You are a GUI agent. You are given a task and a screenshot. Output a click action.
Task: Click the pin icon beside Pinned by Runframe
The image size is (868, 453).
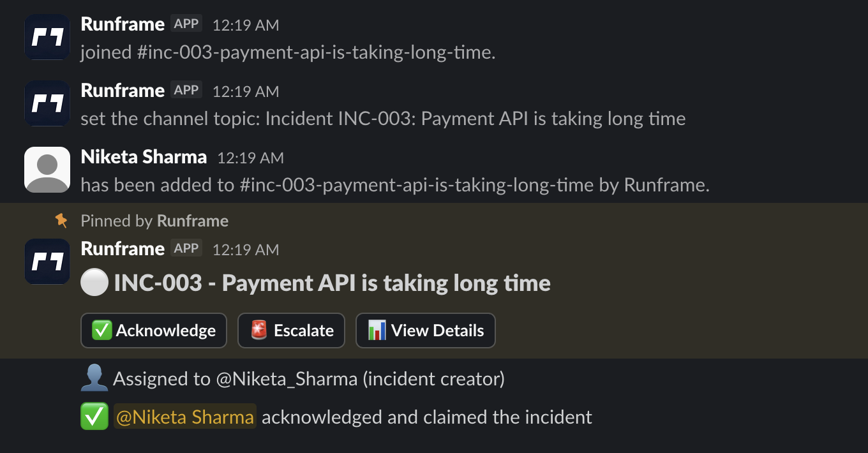[x=61, y=219]
